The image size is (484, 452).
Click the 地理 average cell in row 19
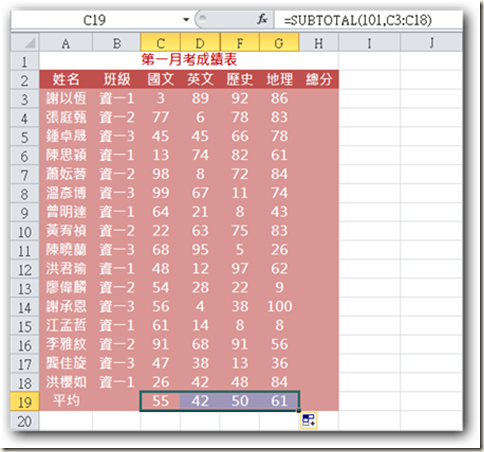279,401
